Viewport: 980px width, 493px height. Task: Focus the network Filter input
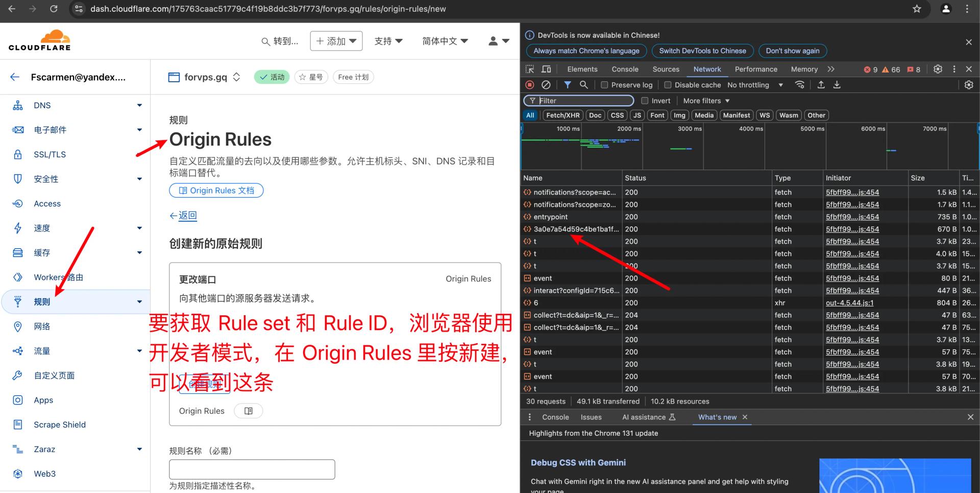coord(579,101)
